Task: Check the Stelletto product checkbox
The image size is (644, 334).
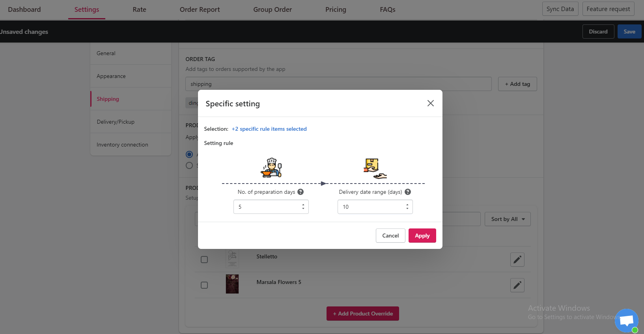Action: pyautogui.click(x=204, y=260)
